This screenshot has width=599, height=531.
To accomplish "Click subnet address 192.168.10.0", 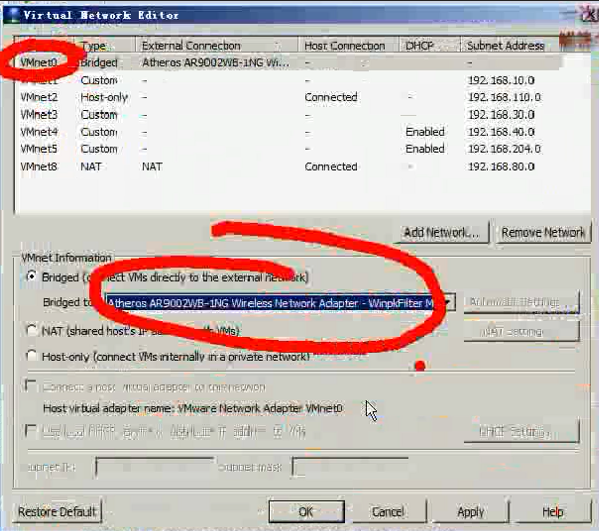I will pyautogui.click(x=501, y=80).
